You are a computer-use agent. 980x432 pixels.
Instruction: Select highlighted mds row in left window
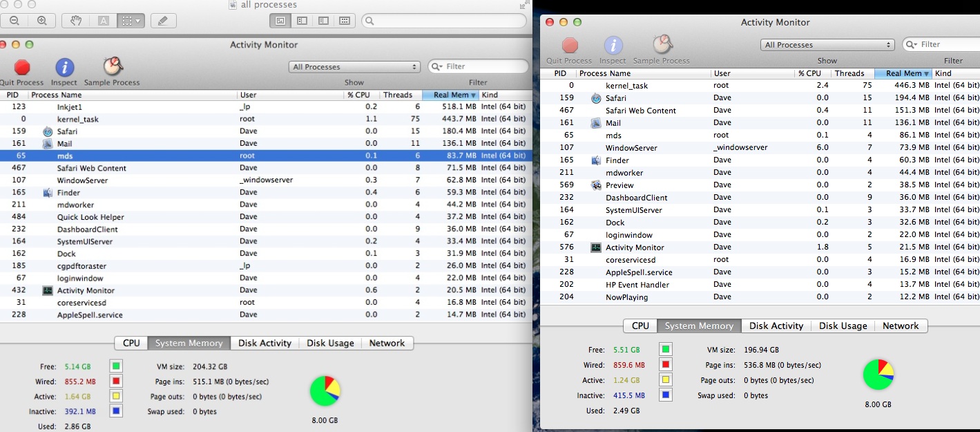pyautogui.click(x=265, y=156)
